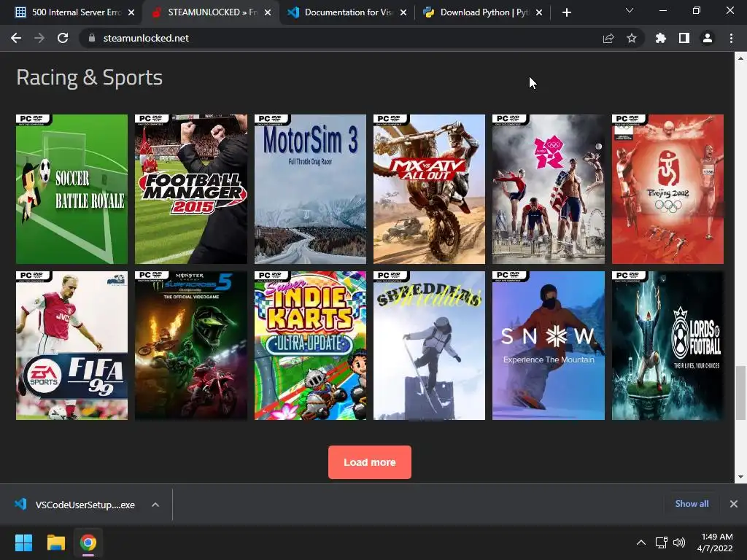747x560 pixels.
Task: Go back to the previous page
Action: pyautogui.click(x=16, y=38)
